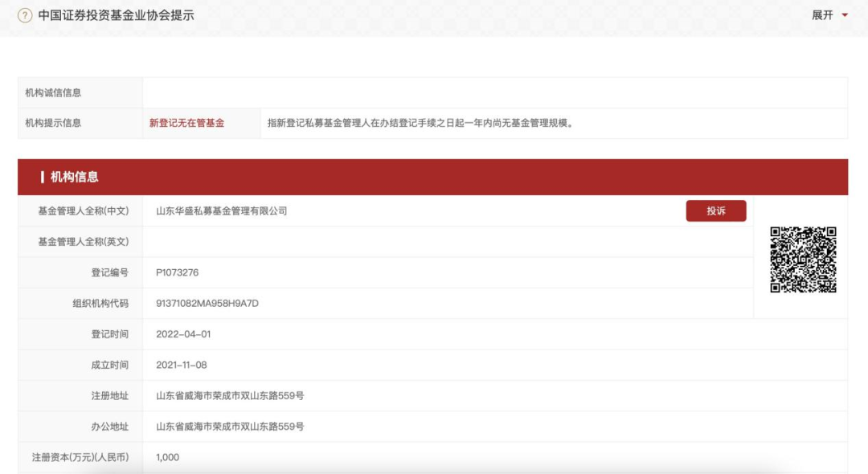Select organization code 91371082MA958H9A7D
The height and width of the screenshot is (474, 868).
coord(207,303)
